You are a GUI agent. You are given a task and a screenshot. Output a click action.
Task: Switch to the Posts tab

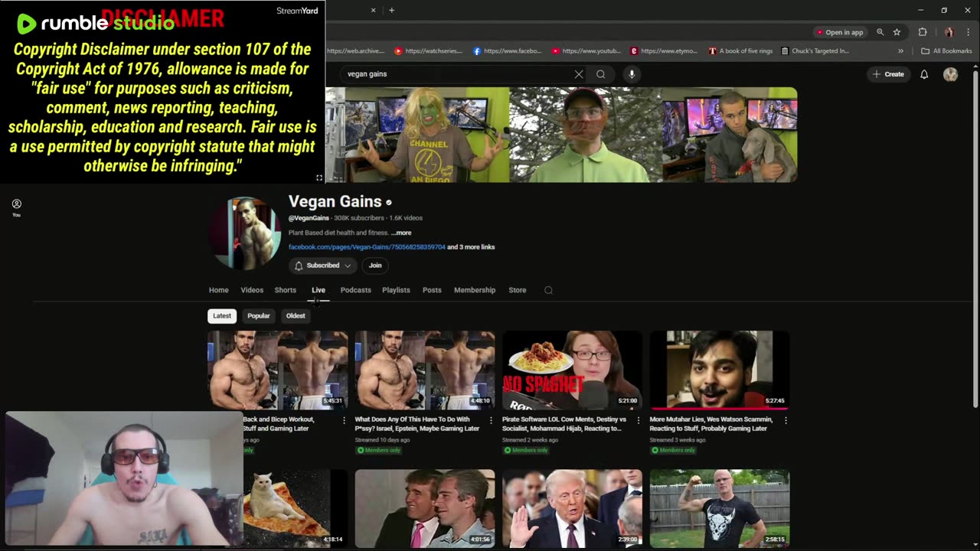click(432, 290)
